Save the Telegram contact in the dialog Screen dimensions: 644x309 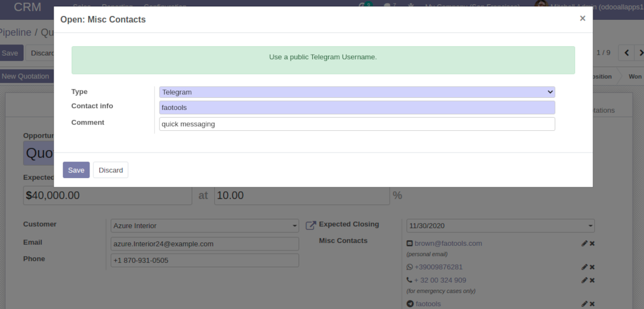pyautogui.click(x=76, y=170)
